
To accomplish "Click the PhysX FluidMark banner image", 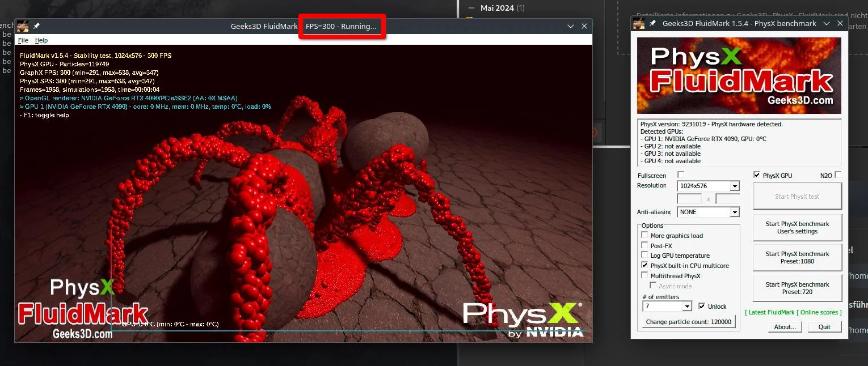I will click(x=739, y=76).
